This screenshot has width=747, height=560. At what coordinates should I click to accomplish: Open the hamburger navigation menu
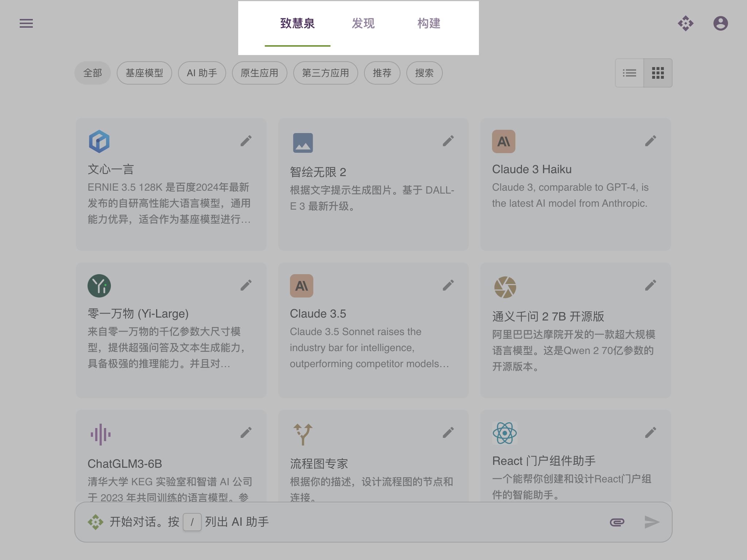click(x=26, y=23)
